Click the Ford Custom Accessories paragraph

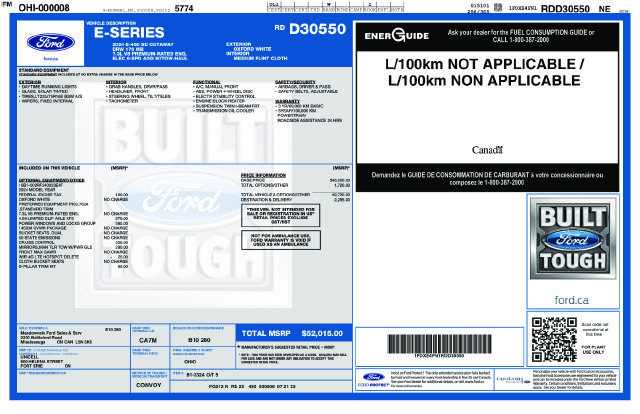[575, 379]
